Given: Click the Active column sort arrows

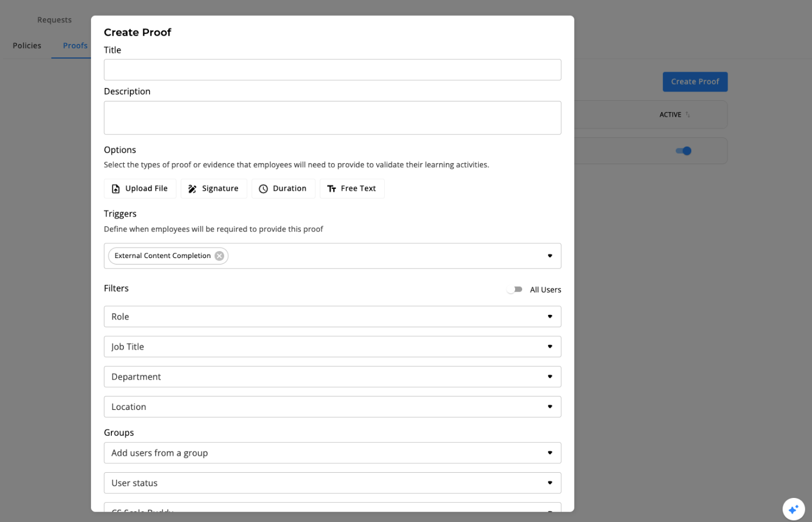Looking at the screenshot, I should pyautogui.click(x=688, y=115).
